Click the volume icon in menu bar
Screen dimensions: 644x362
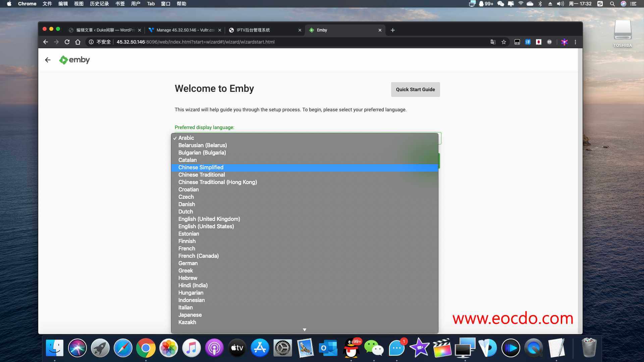coord(560,4)
